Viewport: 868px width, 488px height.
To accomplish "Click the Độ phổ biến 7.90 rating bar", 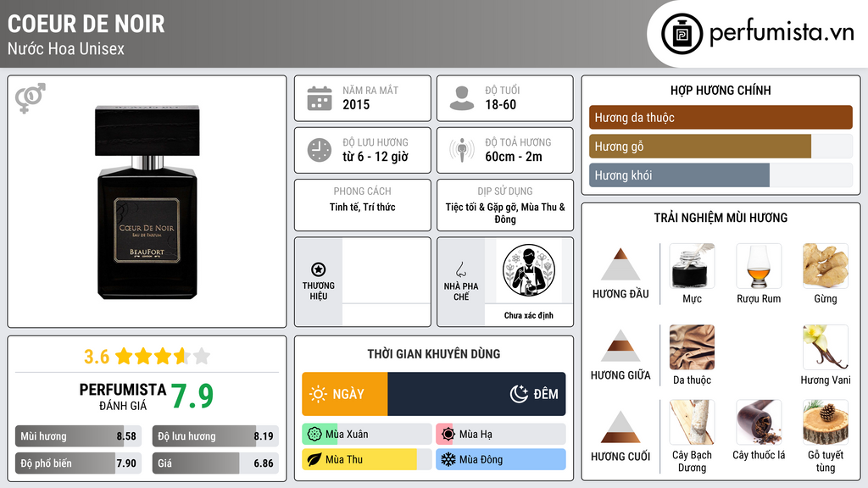I will click(79, 463).
